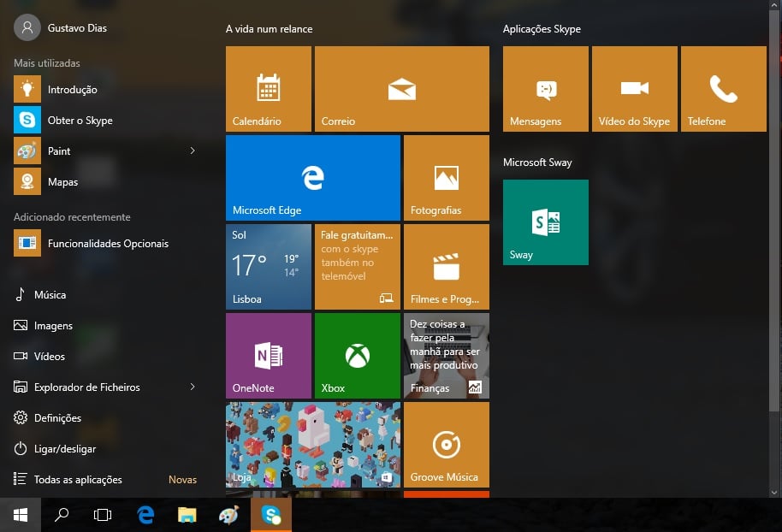Launch Obter o Skype from the list
Viewport: 782px width, 532px height.
[x=106, y=120]
